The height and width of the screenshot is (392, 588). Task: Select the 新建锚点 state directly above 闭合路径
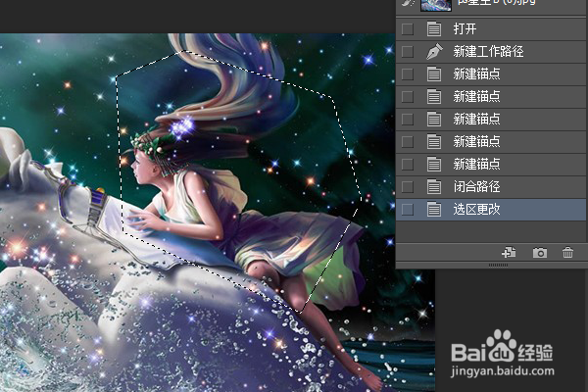pyautogui.click(x=491, y=164)
